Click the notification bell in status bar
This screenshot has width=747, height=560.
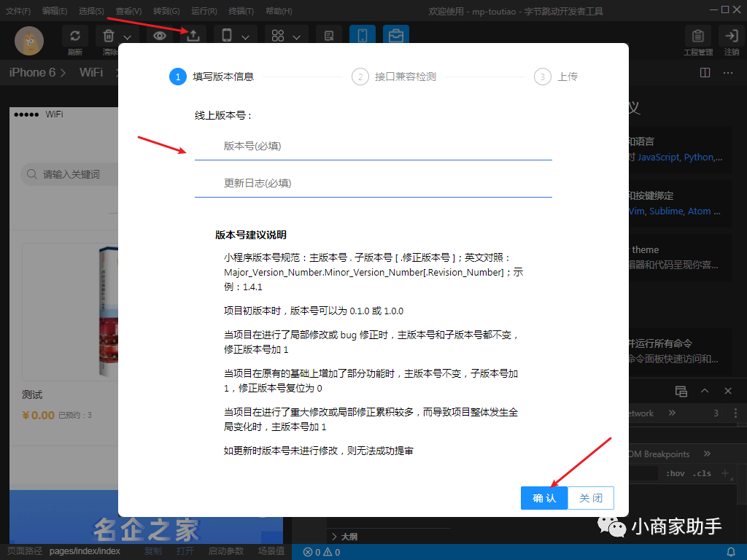coord(731,552)
